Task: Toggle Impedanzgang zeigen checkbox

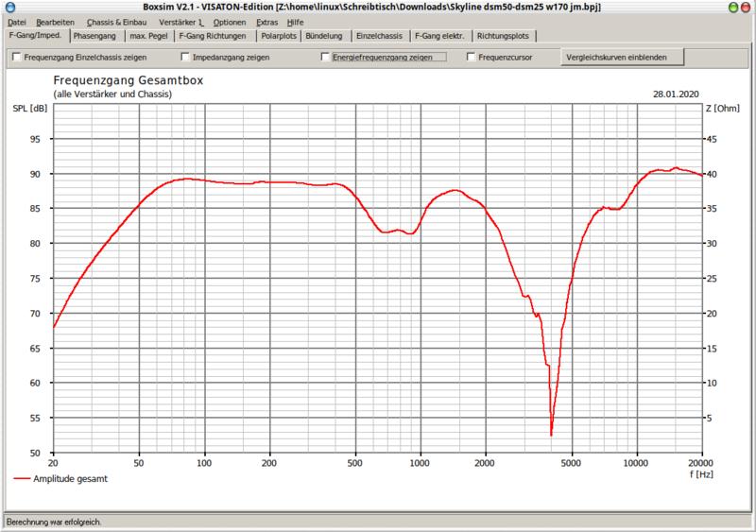Action: (185, 58)
